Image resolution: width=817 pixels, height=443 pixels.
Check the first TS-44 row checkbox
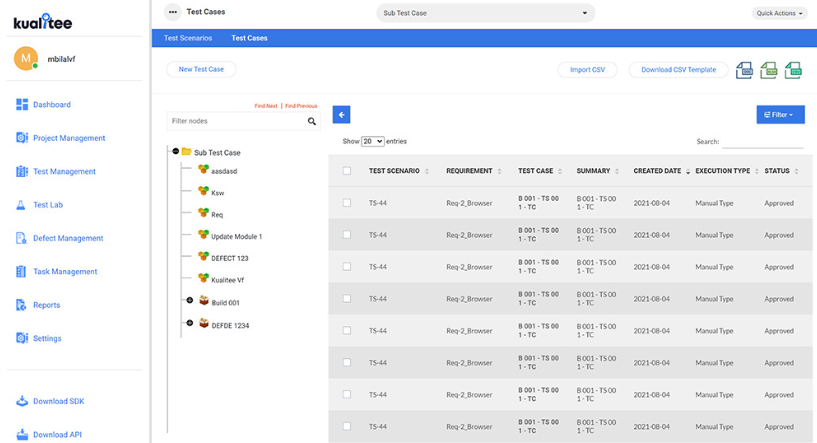pyautogui.click(x=346, y=203)
